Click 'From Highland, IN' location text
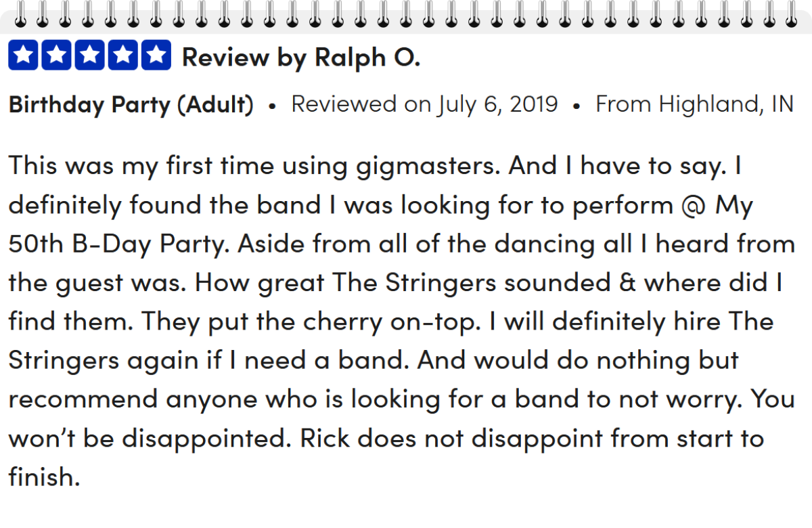 (x=694, y=105)
